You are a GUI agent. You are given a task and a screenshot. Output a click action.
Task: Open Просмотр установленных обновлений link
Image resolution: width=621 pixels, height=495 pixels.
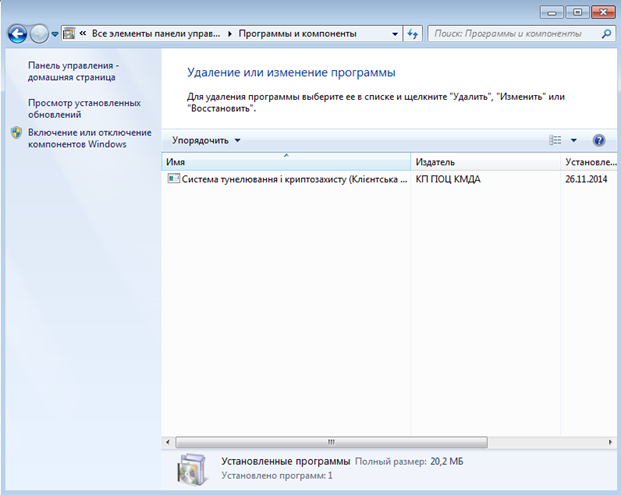tap(84, 108)
